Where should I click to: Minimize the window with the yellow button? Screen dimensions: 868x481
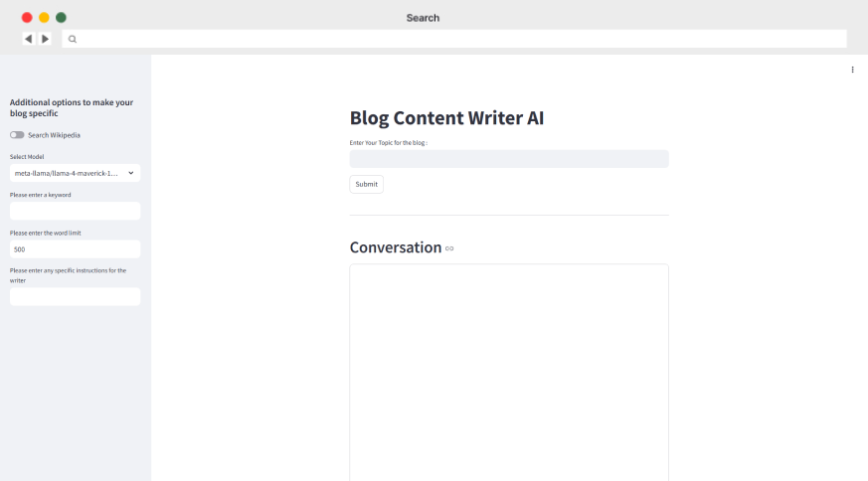tap(44, 18)
